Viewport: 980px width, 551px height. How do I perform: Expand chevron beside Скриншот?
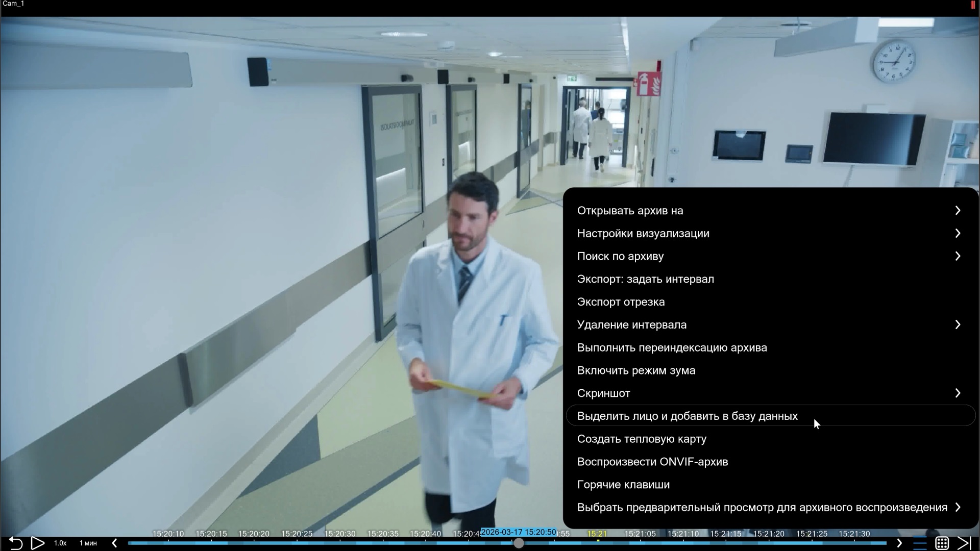tap(958, 393)
